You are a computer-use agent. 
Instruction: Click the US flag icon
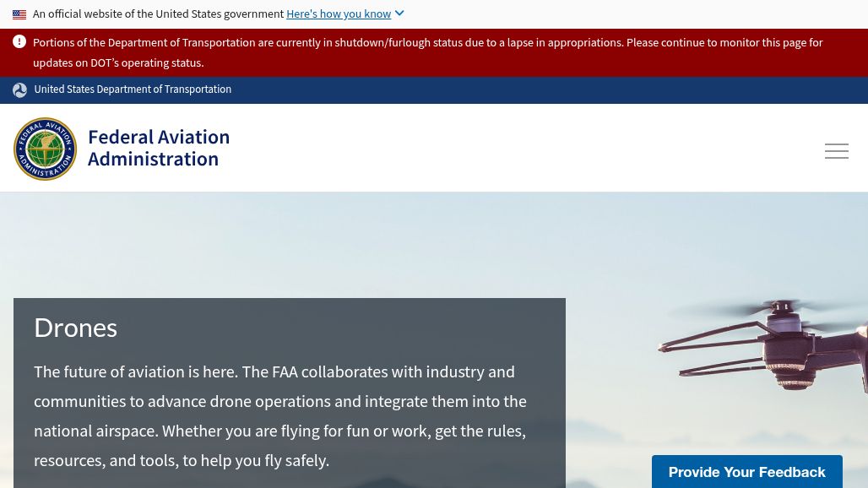[x=19, y=14]
